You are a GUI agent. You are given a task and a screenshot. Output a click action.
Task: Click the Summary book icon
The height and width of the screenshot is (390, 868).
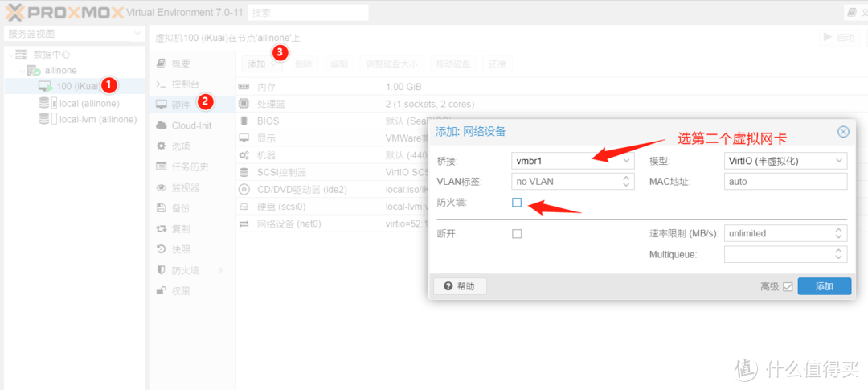tap(161, 64)
